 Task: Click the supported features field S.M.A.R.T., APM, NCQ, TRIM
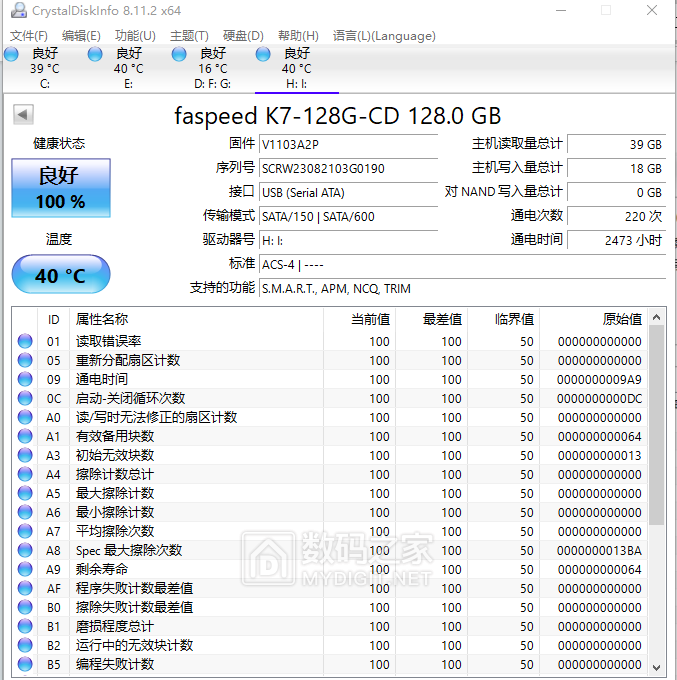462,288
